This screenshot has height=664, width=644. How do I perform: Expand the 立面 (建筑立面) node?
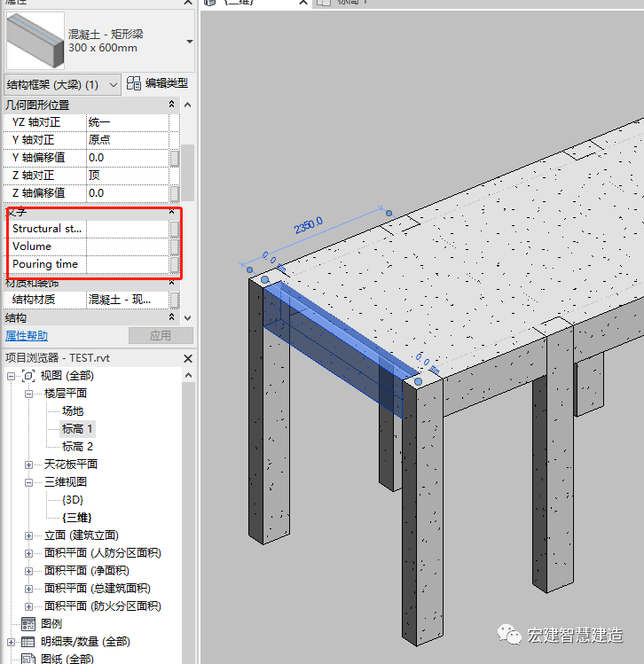tap(28, 536)
